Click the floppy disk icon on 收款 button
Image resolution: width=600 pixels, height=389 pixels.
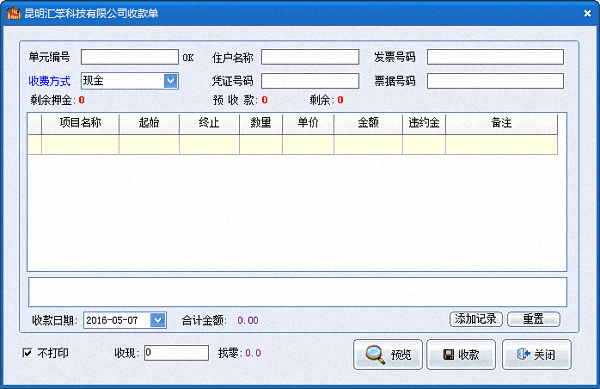point(448,355)
